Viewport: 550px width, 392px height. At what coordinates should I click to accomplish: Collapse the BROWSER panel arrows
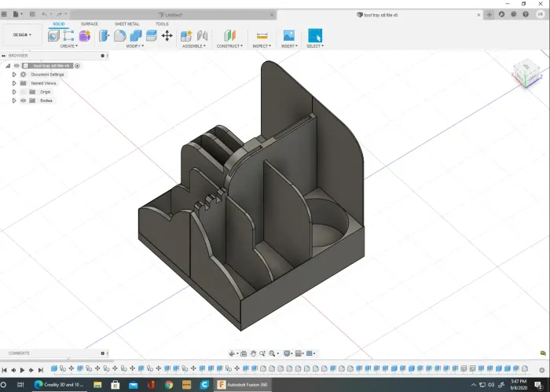click(x=3, y=56)
